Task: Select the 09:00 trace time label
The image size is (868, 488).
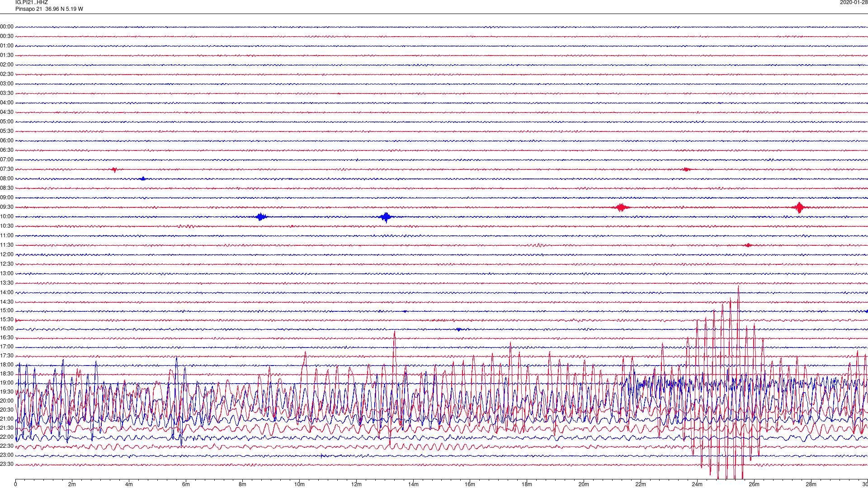Action: pos(7,198)
